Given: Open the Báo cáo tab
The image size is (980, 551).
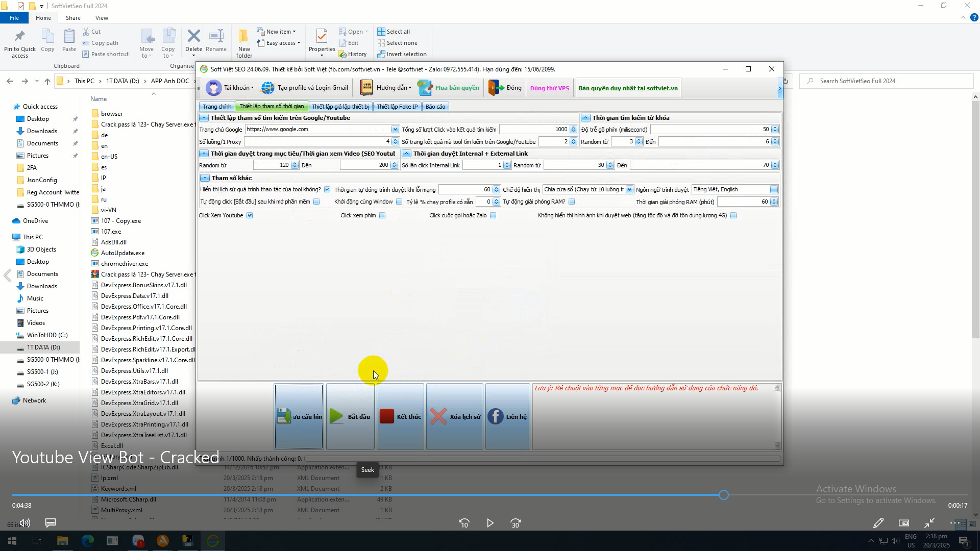Looking at the screenshot, I should [435, 107].
